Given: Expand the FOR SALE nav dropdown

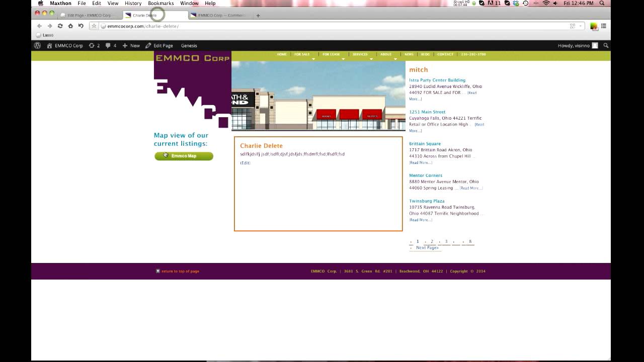Looking at the screenshot, I should tap(313, 59).
